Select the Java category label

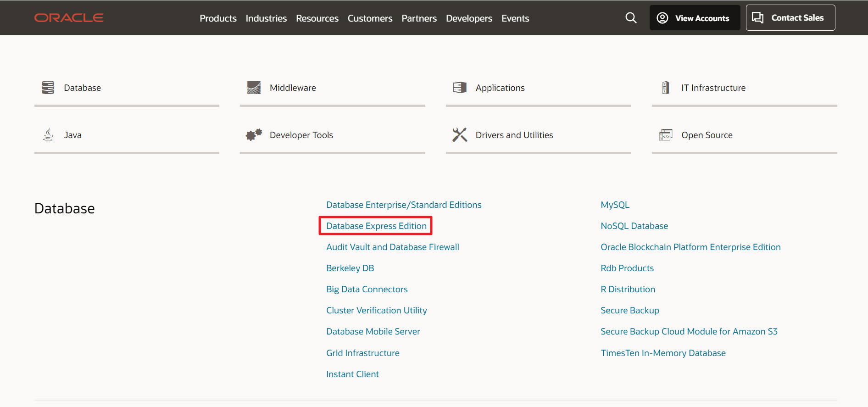click(x=72, y=135)
